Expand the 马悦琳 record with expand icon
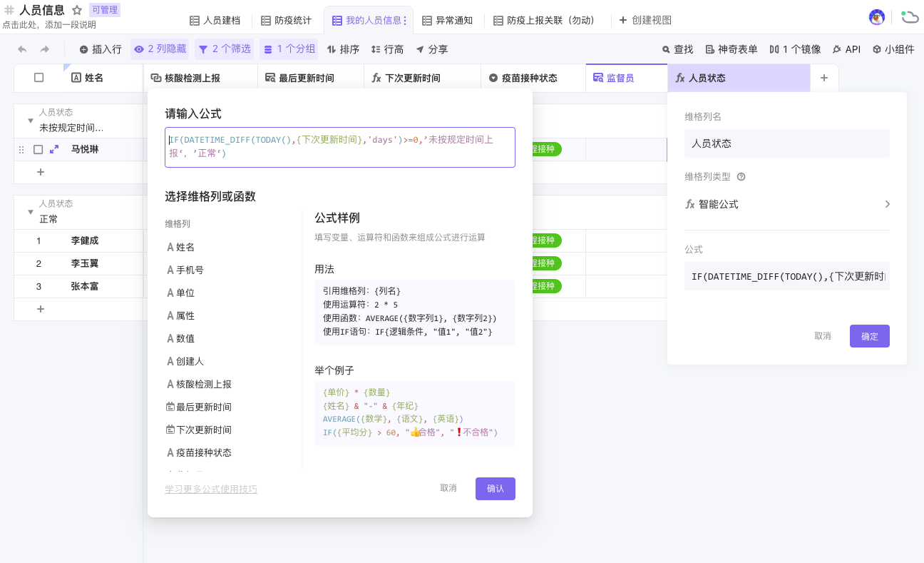The width and height of the screenshot is (924, 563). click(x=54, y=150)
